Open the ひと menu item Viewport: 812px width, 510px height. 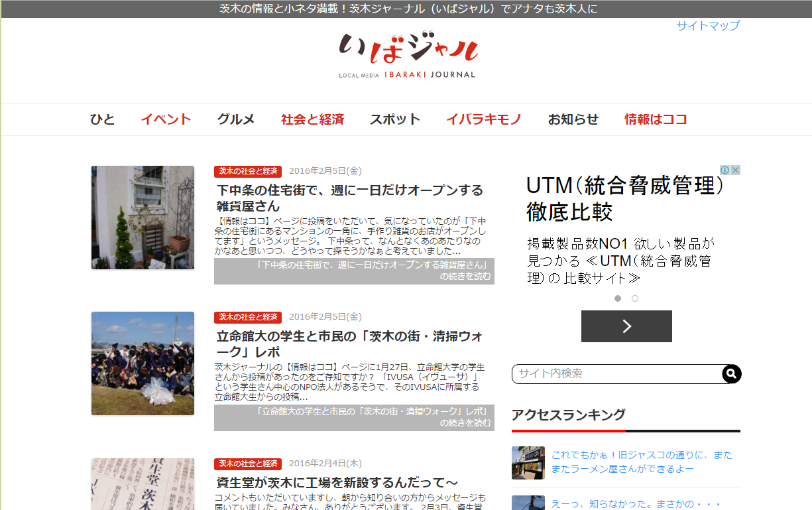pos(102,119)
